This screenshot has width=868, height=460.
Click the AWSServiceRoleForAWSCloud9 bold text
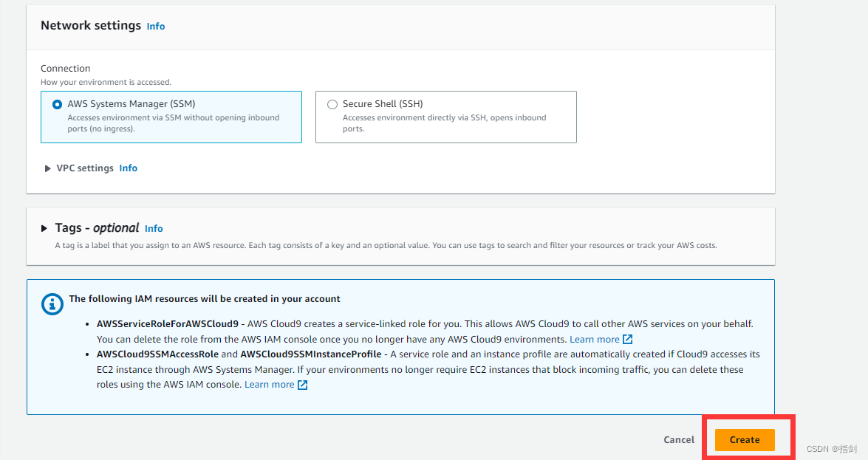tap(168, 324)
